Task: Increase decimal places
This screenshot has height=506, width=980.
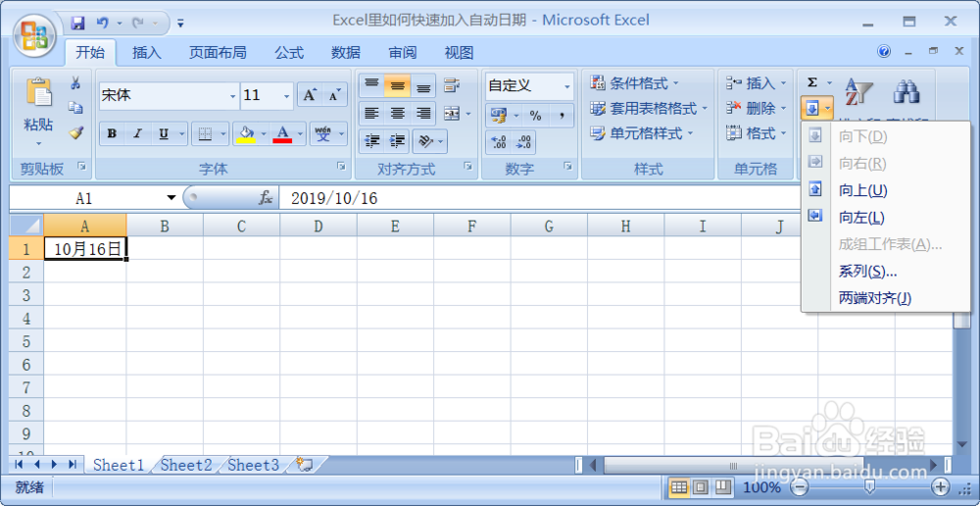Action: point(498,142)
